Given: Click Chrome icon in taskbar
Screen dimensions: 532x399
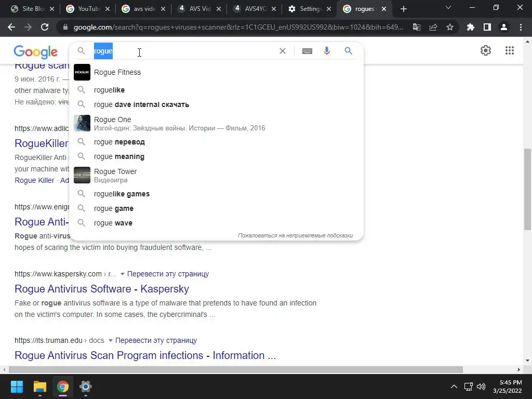Looking at the screenshot, I should tap(63, 387).
